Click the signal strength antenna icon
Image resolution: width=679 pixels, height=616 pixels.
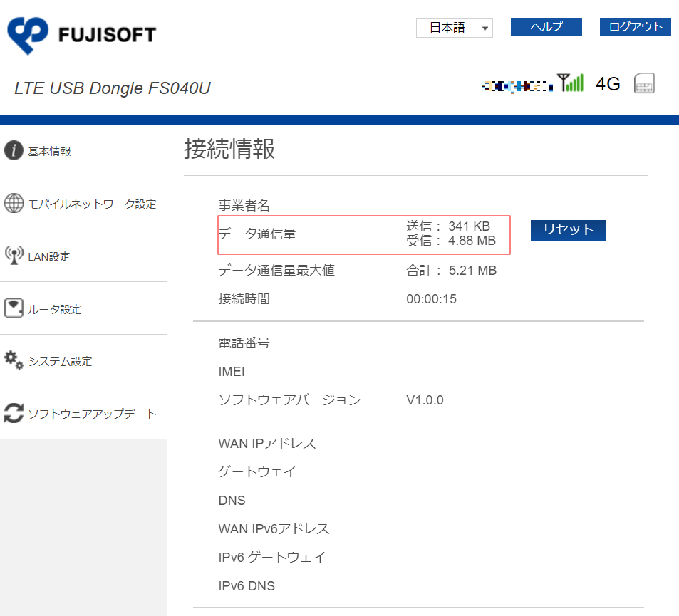tap(570, 83)
